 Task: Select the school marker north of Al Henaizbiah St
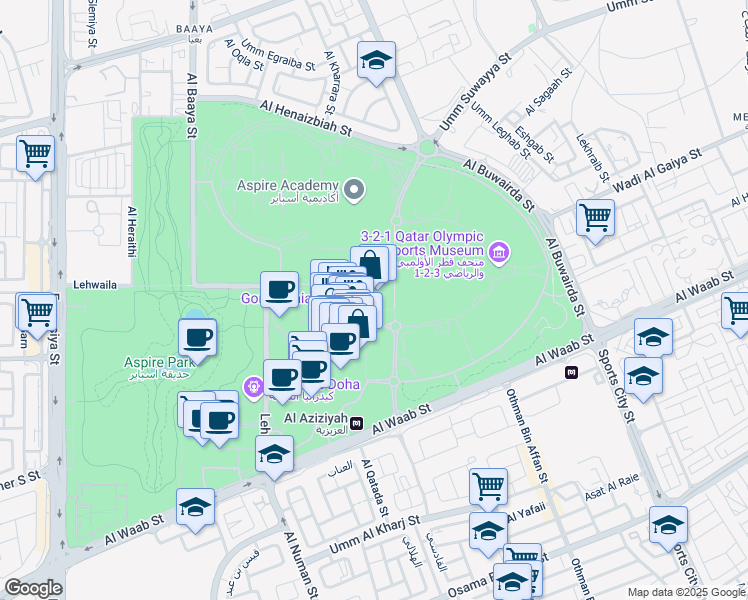tap(376, 61)
